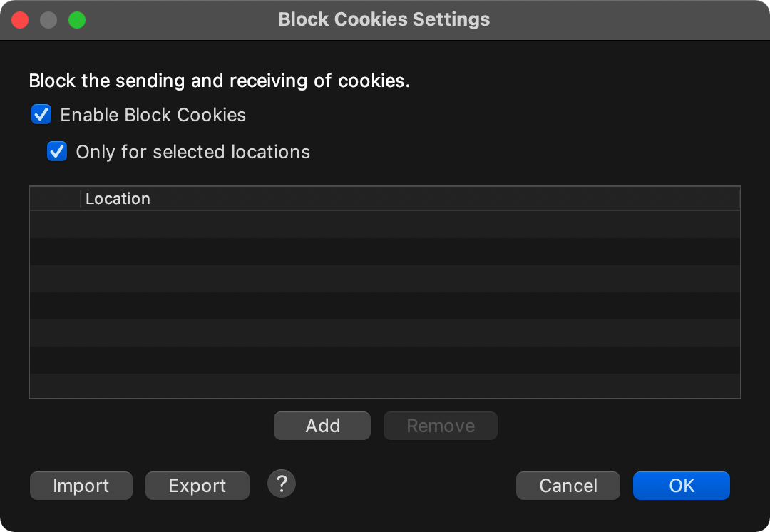Select the last empty row in locations table

(384, 386)
